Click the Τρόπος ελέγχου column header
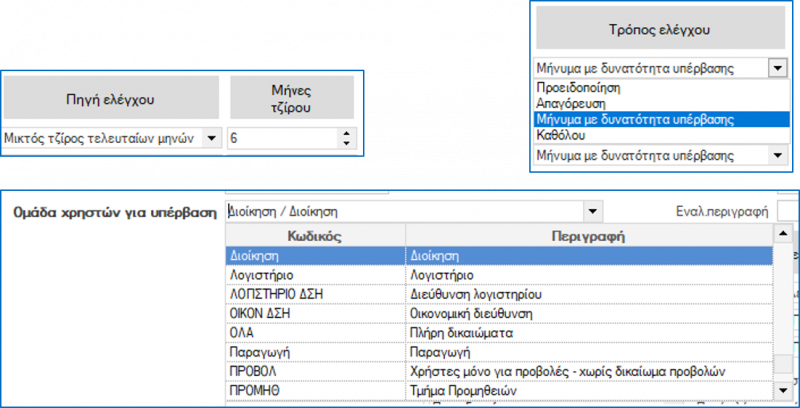The width and height of the screenshot is (800, 408). click(660, 29)
